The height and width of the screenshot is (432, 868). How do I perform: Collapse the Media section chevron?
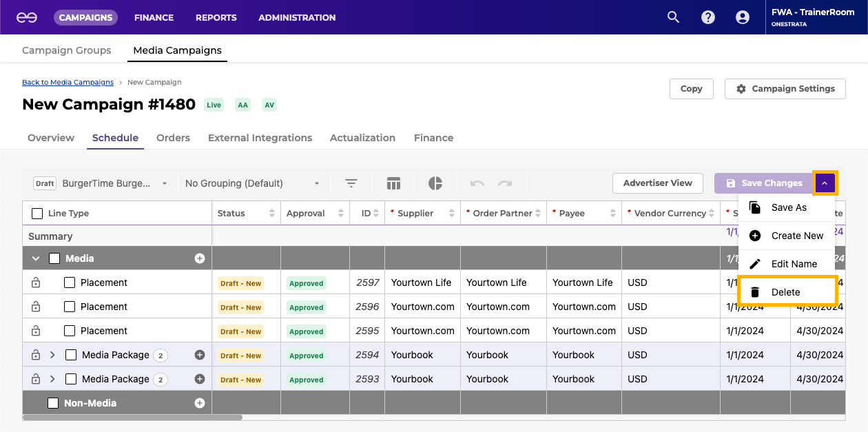coord(36,258)
